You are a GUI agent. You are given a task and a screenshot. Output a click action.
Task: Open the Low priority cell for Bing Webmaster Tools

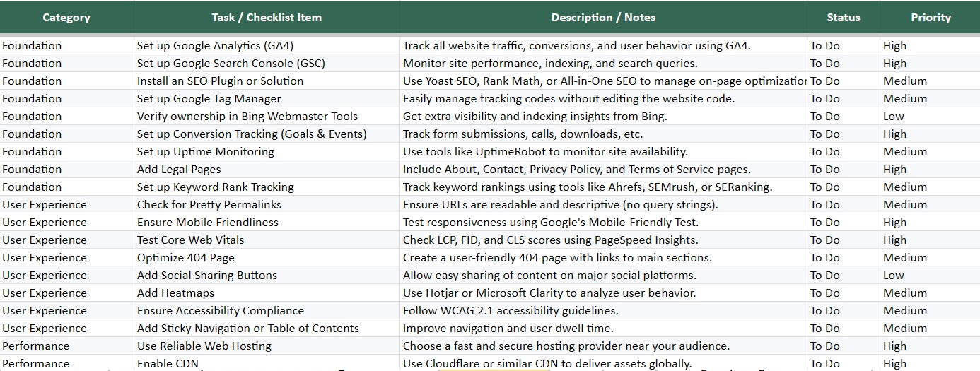(894, 117)
